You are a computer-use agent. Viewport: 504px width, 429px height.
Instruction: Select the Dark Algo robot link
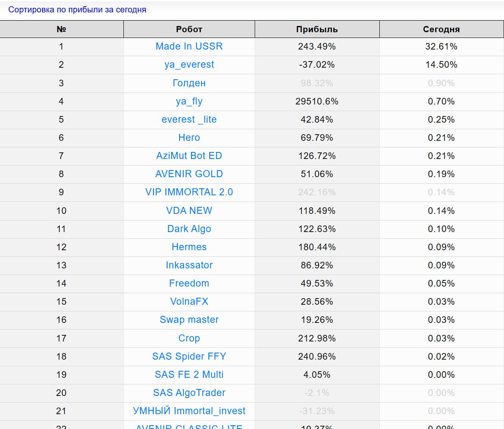click(189, 229)
